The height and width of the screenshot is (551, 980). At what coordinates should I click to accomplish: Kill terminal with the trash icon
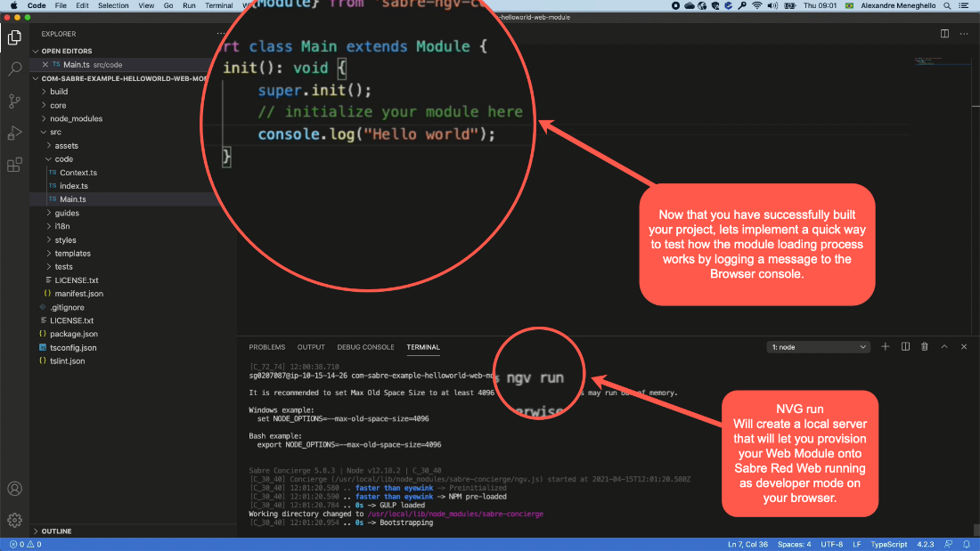pyautogui.click(x=925, y=347)
